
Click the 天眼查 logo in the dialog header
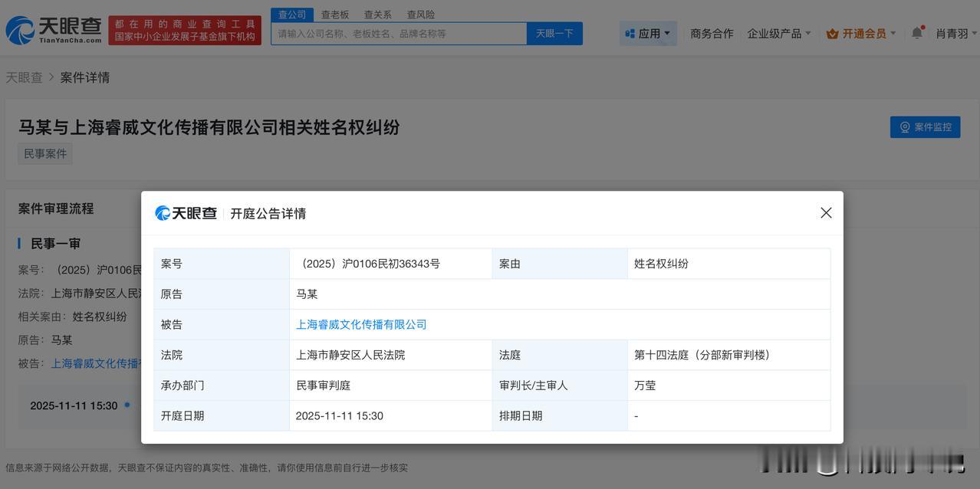pos(186,213)
